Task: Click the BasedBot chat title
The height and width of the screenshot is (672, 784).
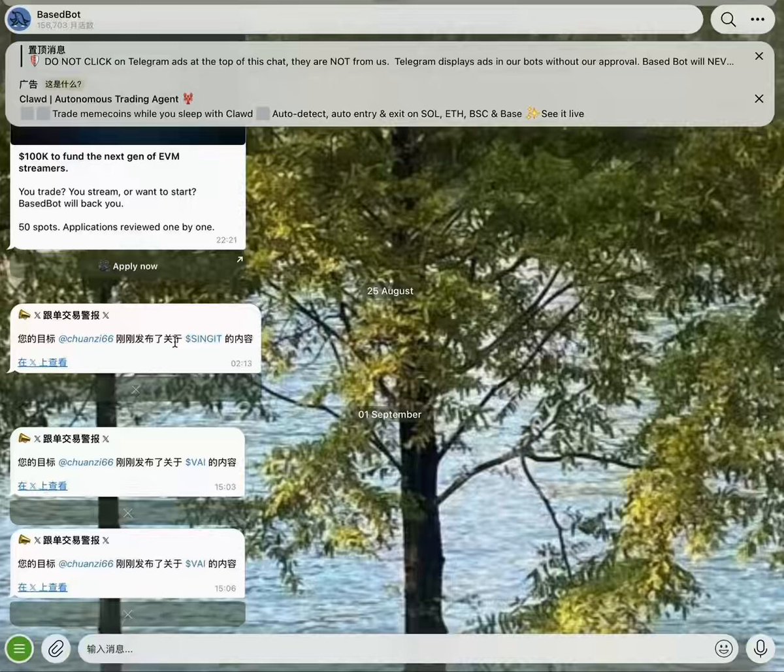Action: [x=59, y=14]
